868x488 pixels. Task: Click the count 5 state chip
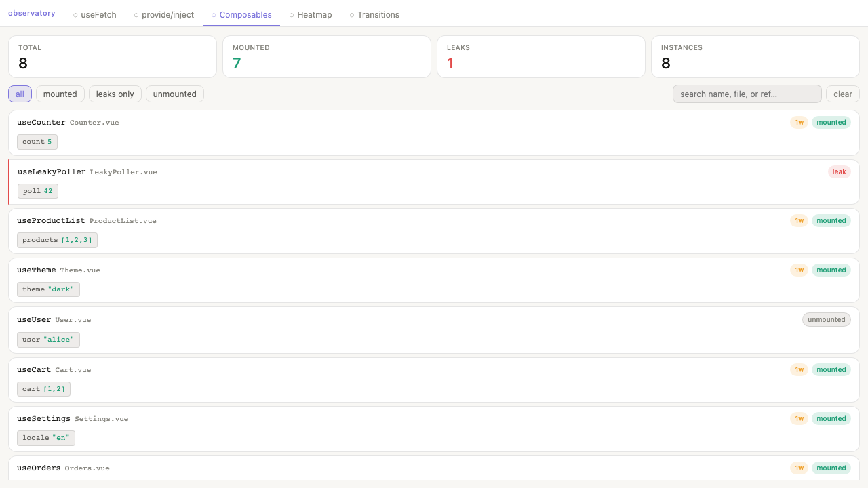[x=37, y=141]
